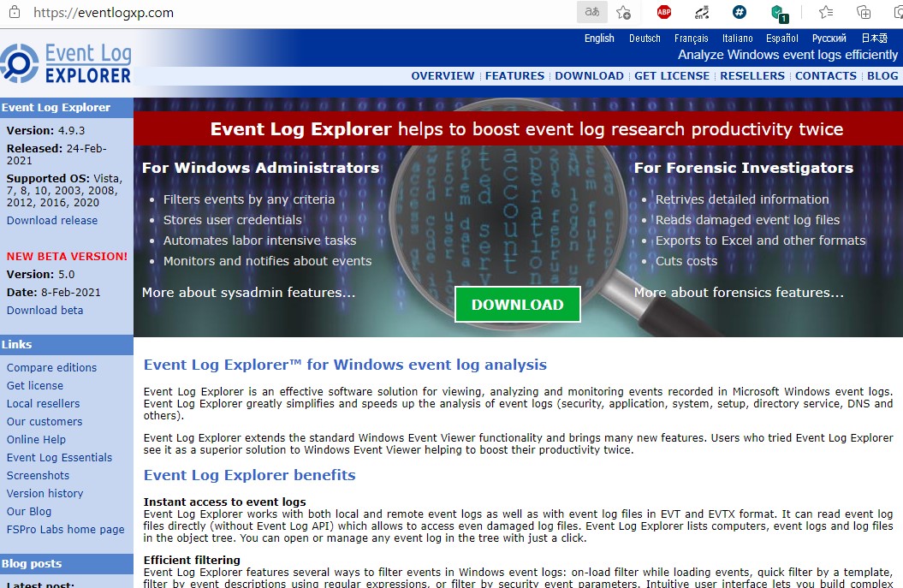Click the Efficient filtering subheading

pyautogui.click(x=192, y=561)
